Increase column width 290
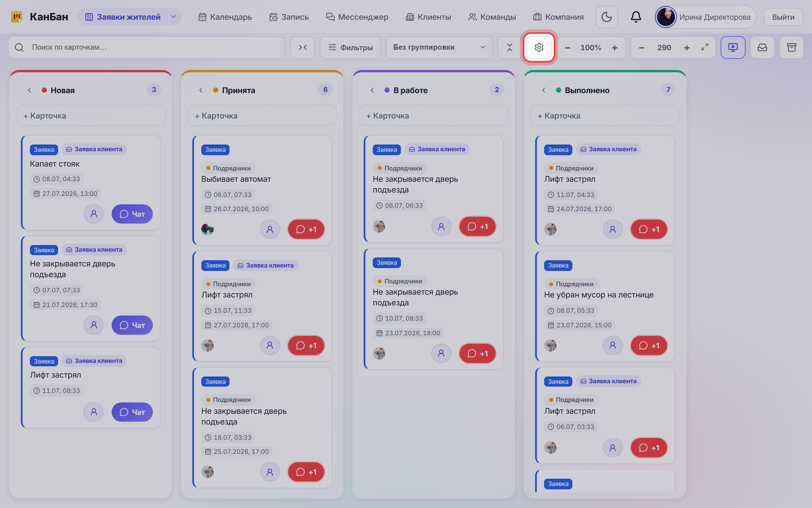 687,48
